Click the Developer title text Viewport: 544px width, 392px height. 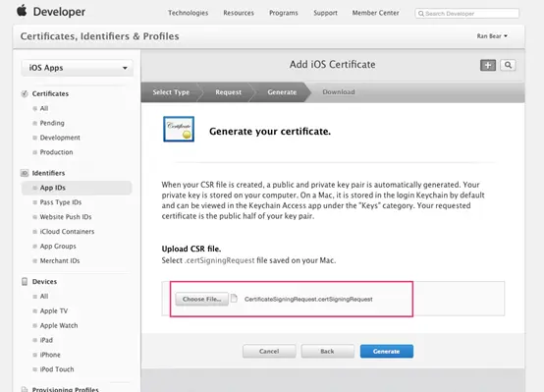point(59,12)
